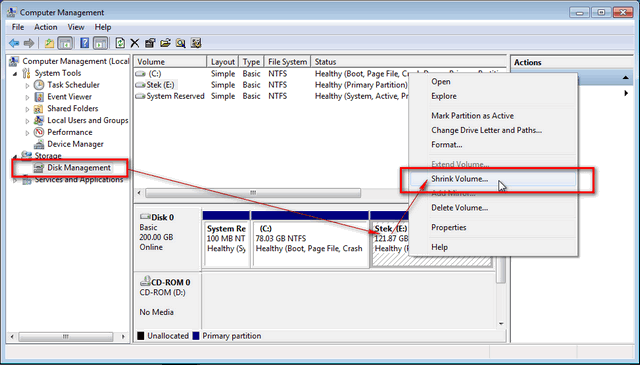Click the System Tools icon
This screenshot has height=365, width=640.
[x=27, y=73]
